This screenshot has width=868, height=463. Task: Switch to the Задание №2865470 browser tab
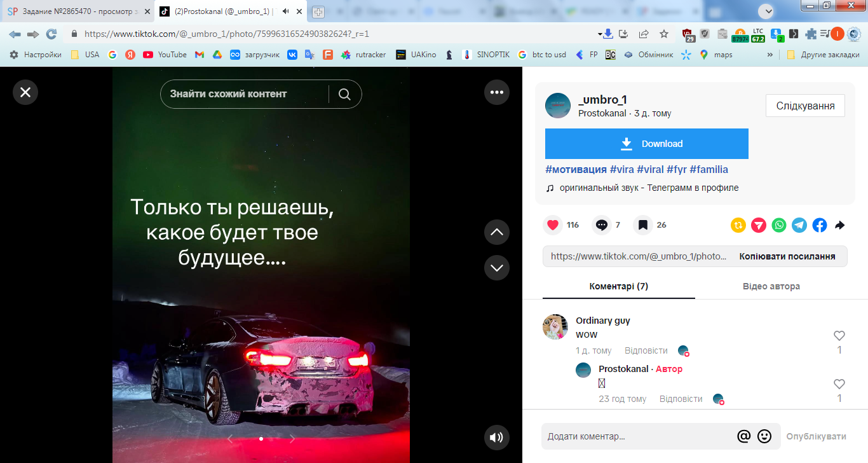click(78, 11)
